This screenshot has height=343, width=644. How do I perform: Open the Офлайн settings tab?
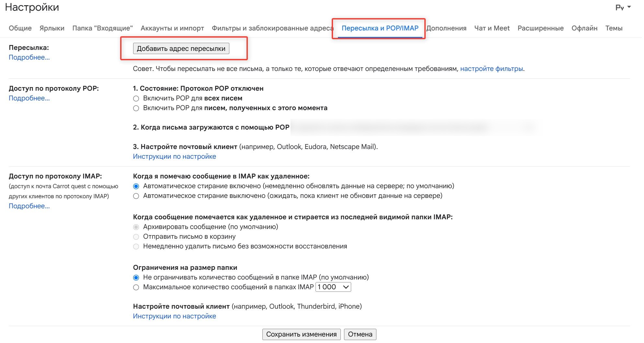coord(584,28)
